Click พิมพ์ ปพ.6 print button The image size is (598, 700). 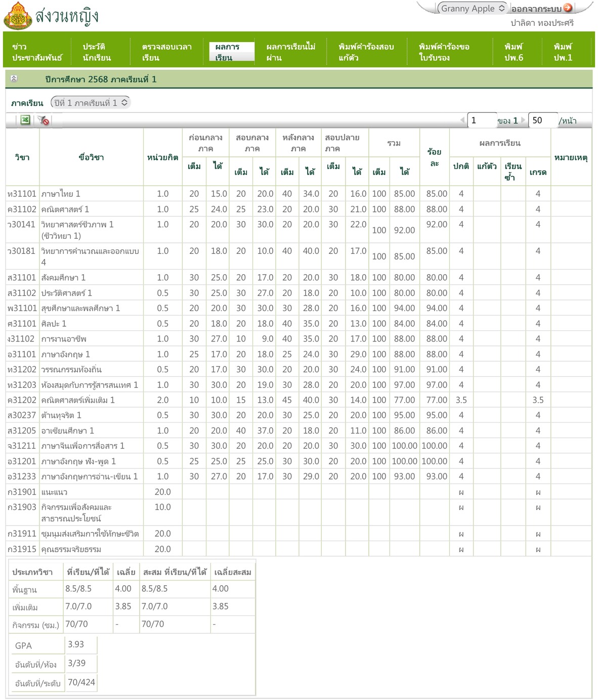(514, 52)
